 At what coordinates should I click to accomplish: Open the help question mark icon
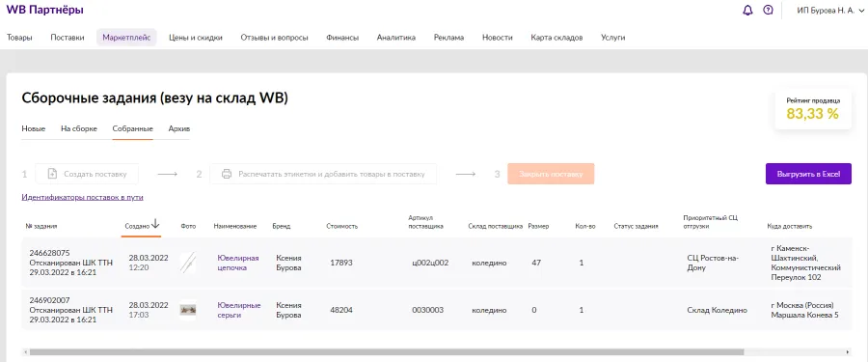(x=768, y=10)
